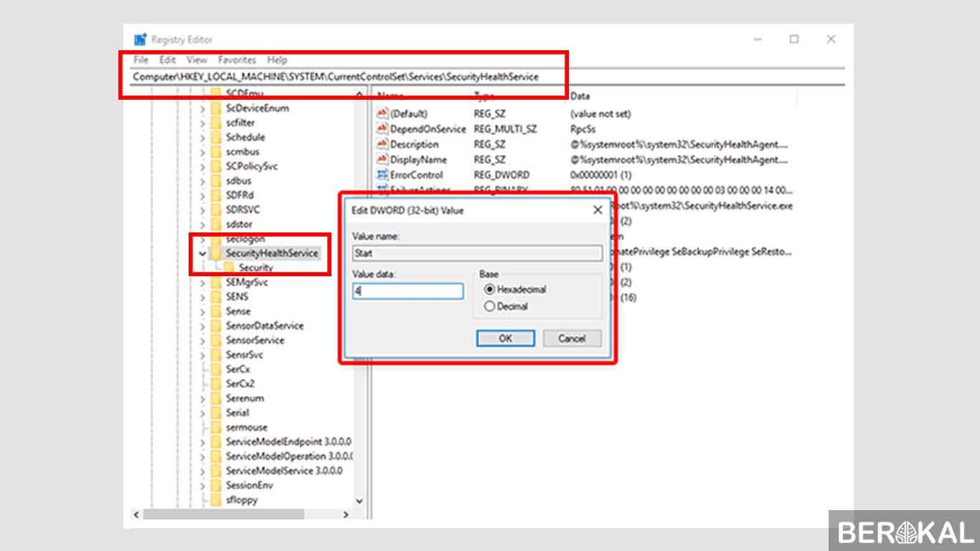Open the Favorites menu
Screen dimensions: 980x551
coord(237,60)
